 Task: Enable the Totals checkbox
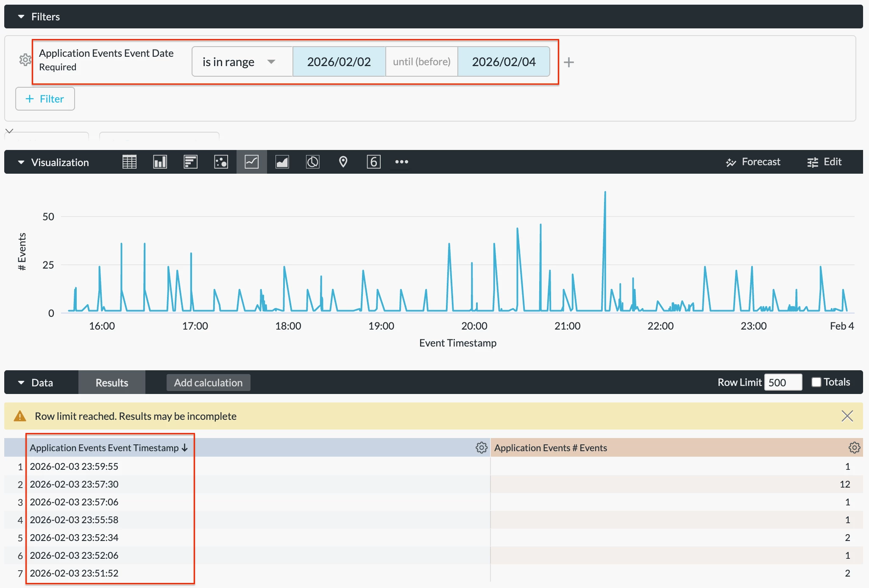[x=816, y=382]
